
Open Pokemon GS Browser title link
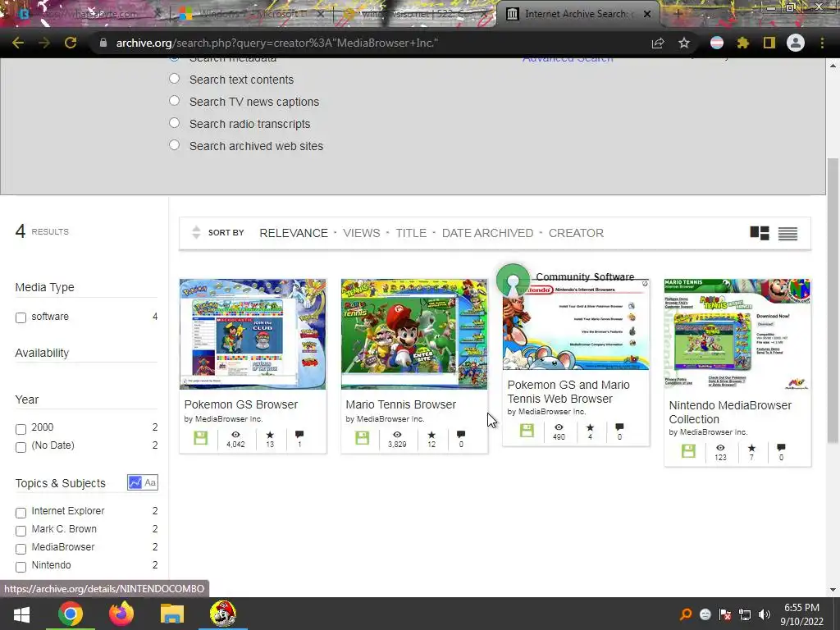[x=240, y=404]
